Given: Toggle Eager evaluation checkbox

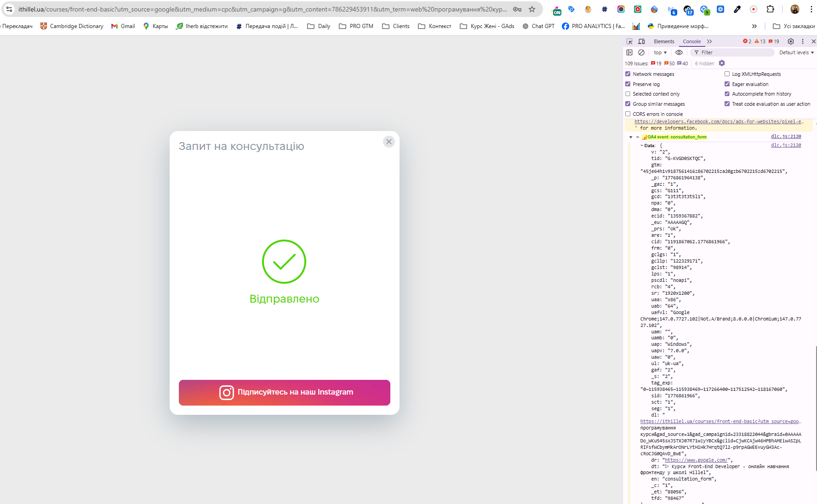Looking at the screenshot, I should (x=727, y=84).
